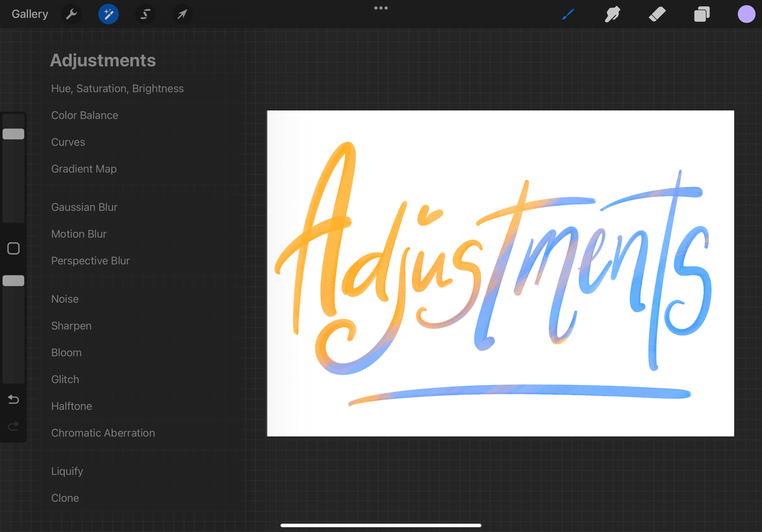The height and width of the screenshot is (532, 762).
Task: Tap the brush size slider handle
Action: [13, 134]
